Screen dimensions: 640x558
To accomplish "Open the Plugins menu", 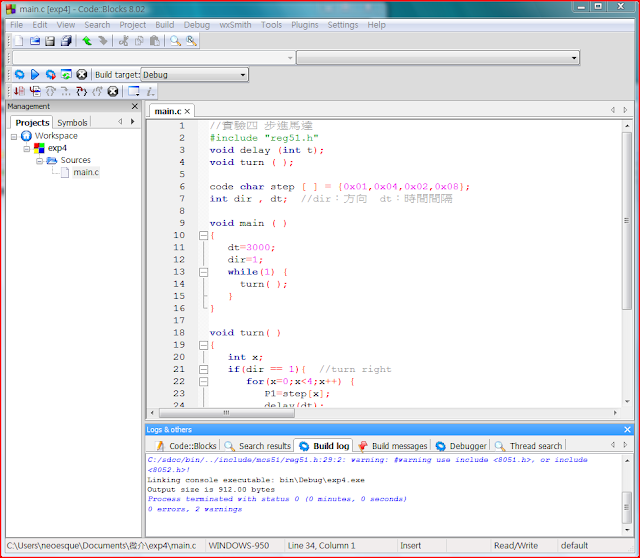I will pos(305,24).
